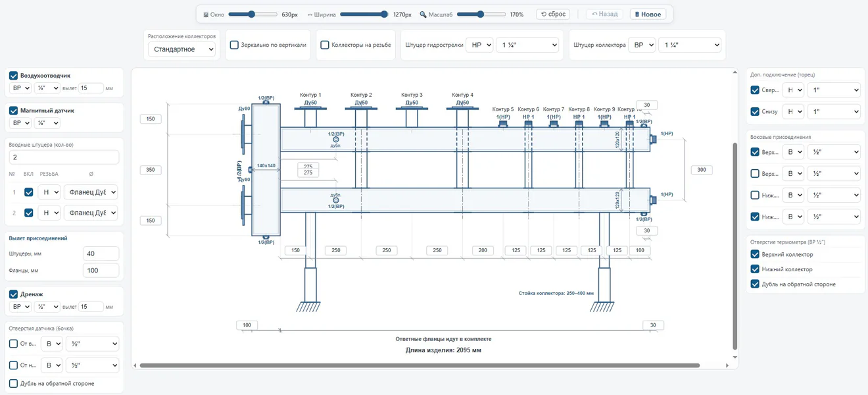Click the 'Стойка коллектора: 250–400 мм' label
Image resolution: width=868 pixels, height=395 pixels.
coord(556,293)
